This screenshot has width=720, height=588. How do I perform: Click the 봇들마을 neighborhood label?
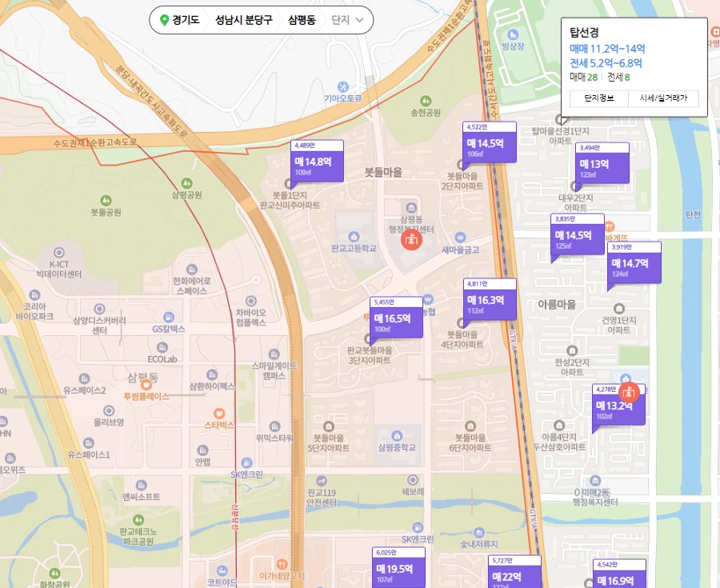click(383, 172)
